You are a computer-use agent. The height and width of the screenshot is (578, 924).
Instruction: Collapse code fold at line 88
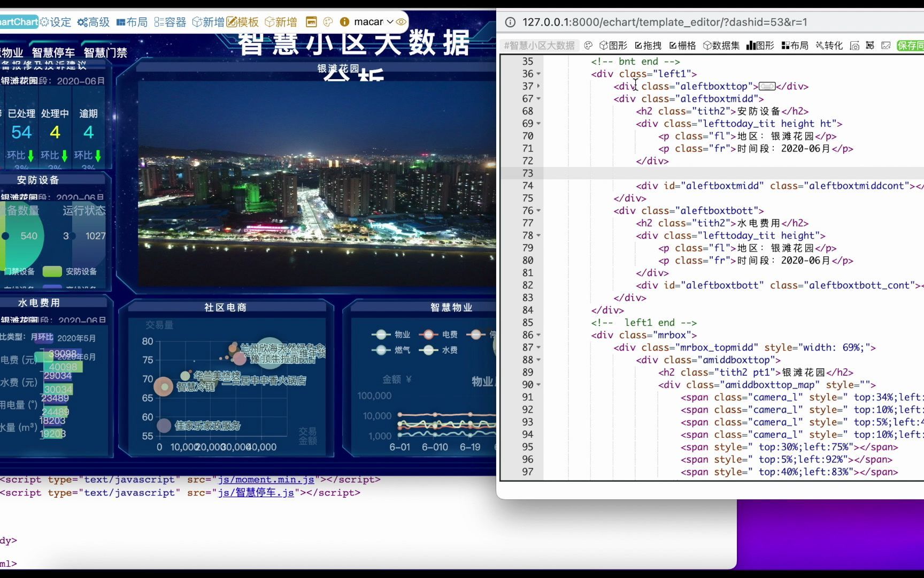pos(538,360)
